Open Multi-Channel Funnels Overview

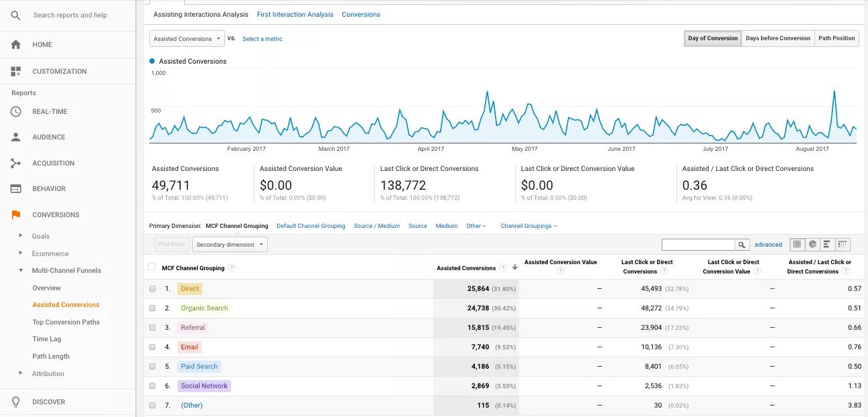(47, 288)
